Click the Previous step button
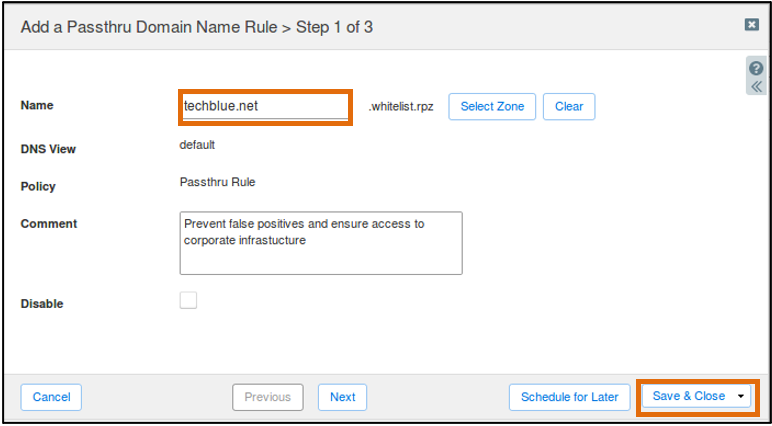Screen dimensions: 772x426 (x=268, y=397)
